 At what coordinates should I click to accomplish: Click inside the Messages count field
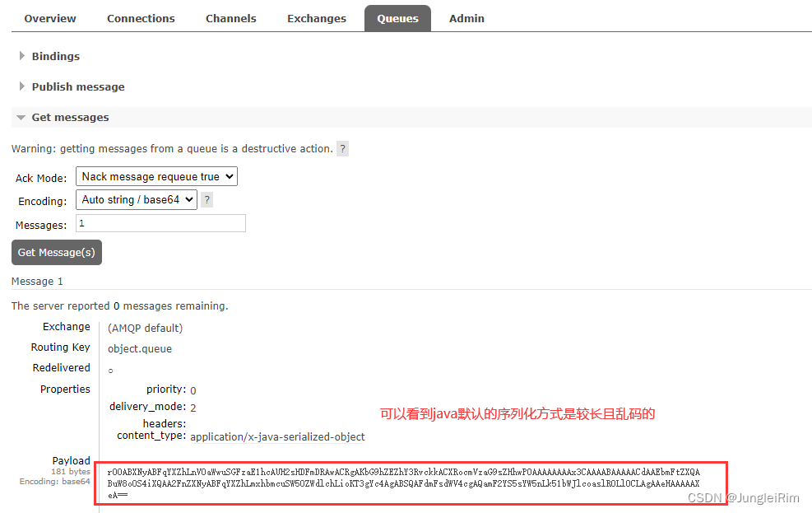click(x=160, y=223)
